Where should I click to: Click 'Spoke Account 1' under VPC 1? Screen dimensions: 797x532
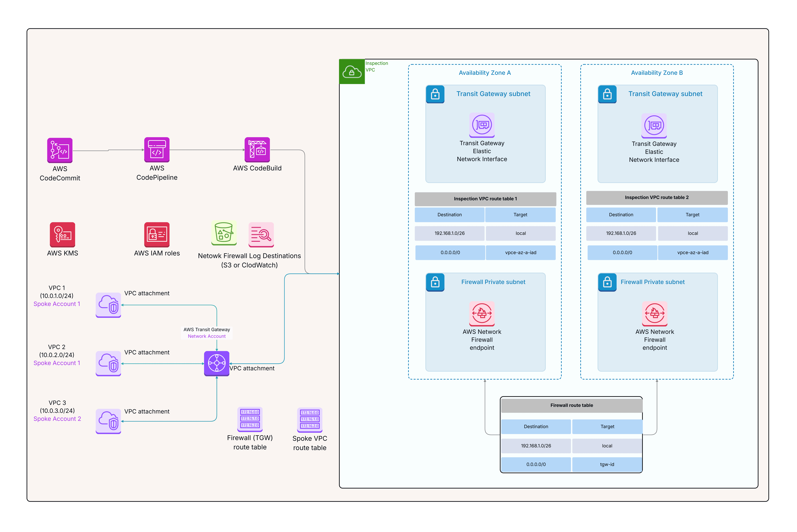[x=57, y=304]
